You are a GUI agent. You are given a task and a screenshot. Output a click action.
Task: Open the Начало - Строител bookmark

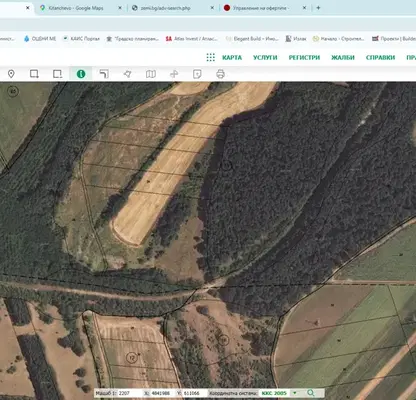click(339, 39)
